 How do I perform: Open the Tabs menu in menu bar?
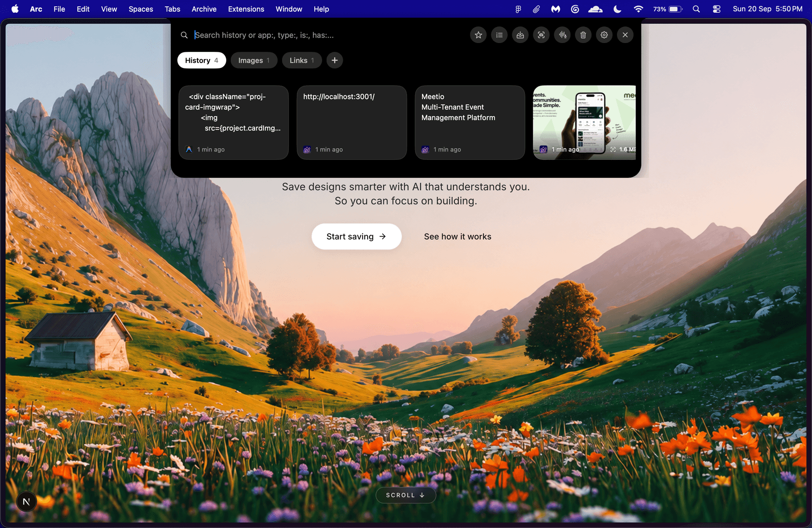click(173, 9)
